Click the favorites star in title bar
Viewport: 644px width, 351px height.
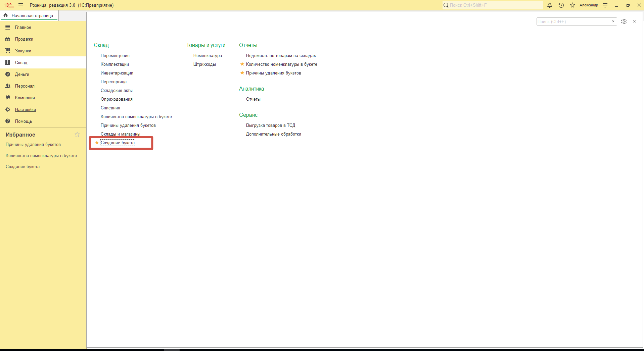[x=572, y=5]
